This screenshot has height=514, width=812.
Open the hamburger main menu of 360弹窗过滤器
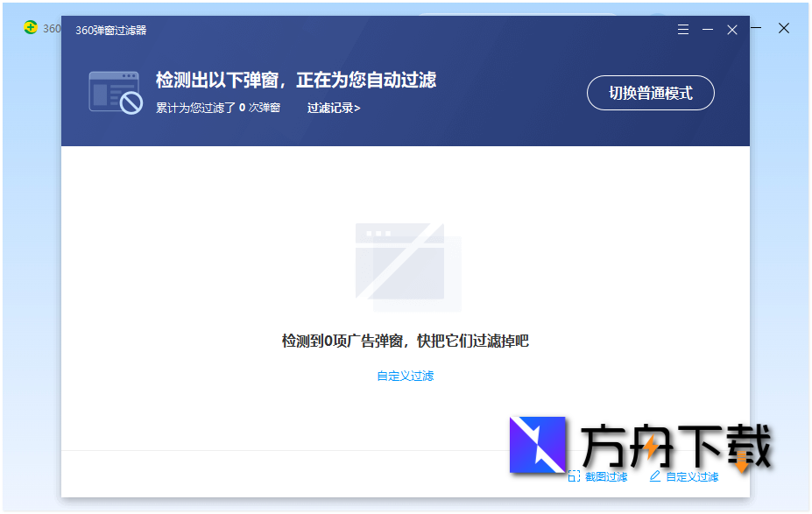(x=682, y=29)
